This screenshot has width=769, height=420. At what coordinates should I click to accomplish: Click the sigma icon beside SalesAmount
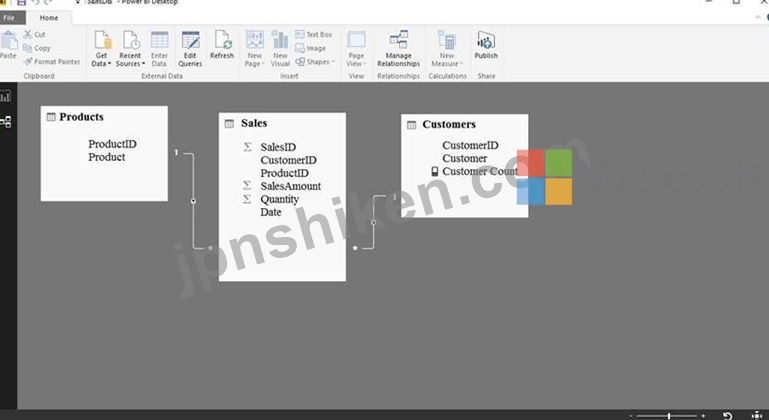coord(247,185)
